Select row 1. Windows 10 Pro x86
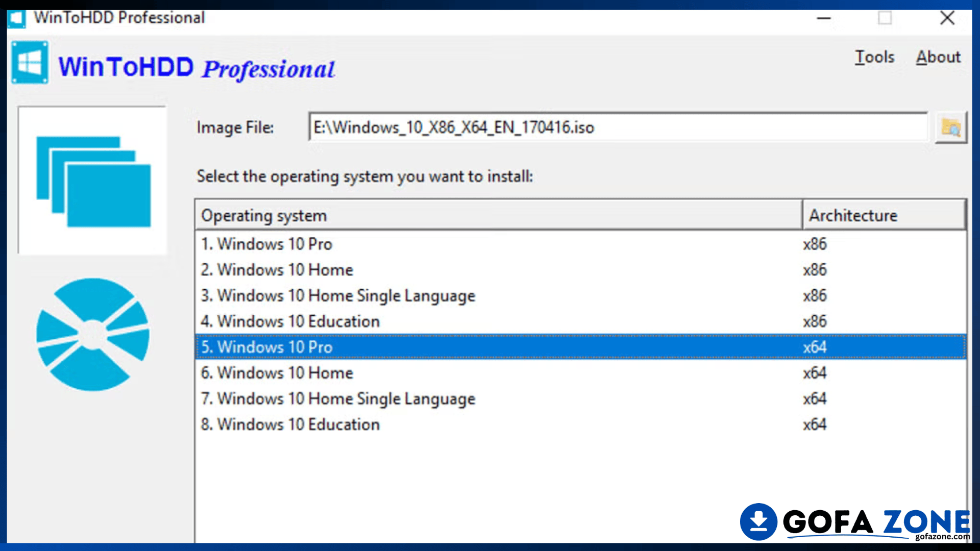The width and height of the screenshot is (980, 551). (581, 244)
